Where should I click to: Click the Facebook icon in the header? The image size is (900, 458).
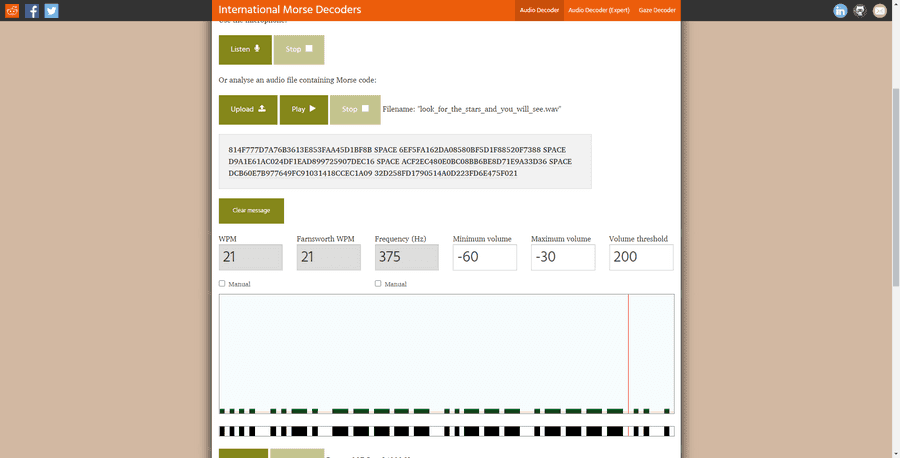click(x=32, y=11)
